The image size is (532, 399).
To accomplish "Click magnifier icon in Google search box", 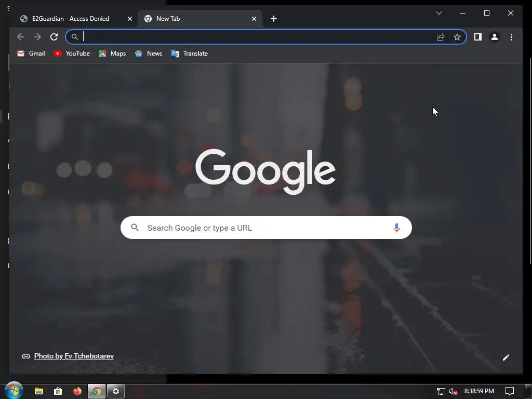I will [135, 228].
